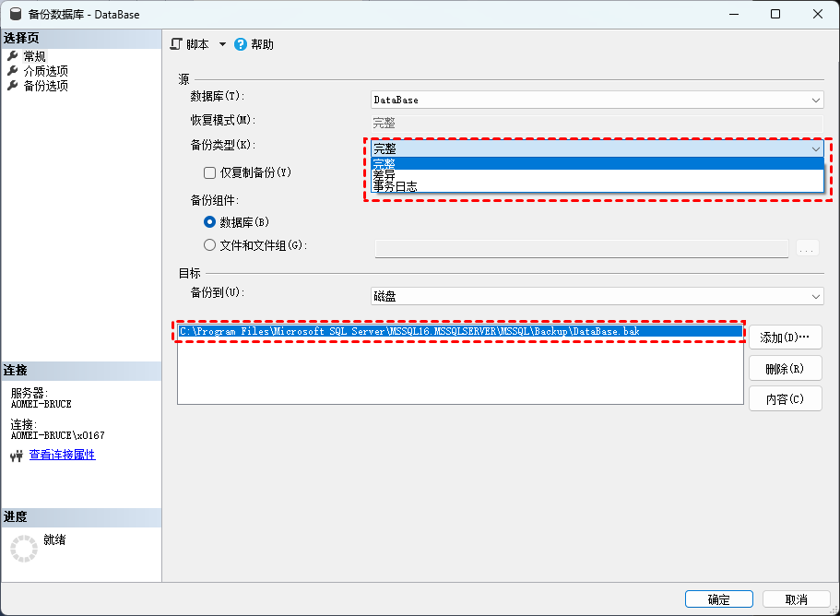Click the database cylinder icon in title bar

point(16,14)
